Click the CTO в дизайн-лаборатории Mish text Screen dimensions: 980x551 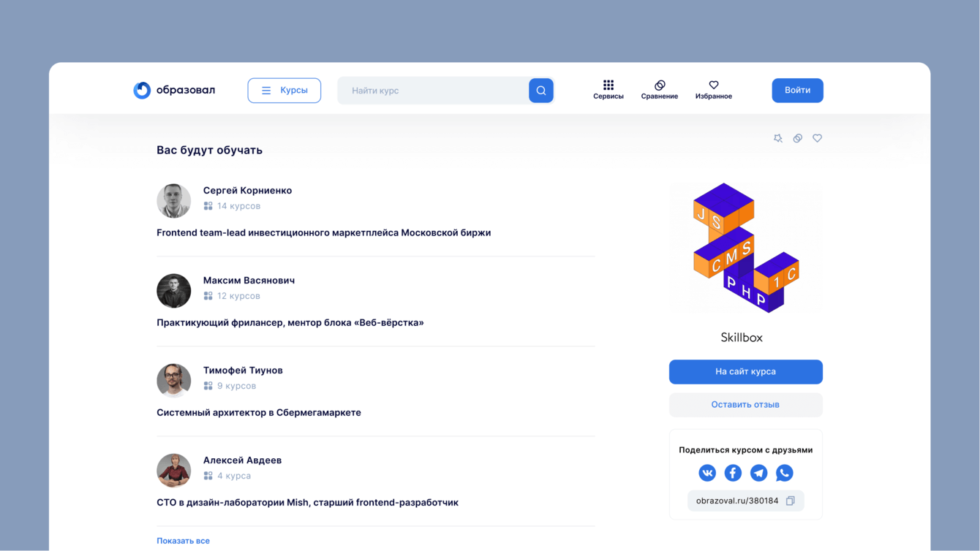307,503
